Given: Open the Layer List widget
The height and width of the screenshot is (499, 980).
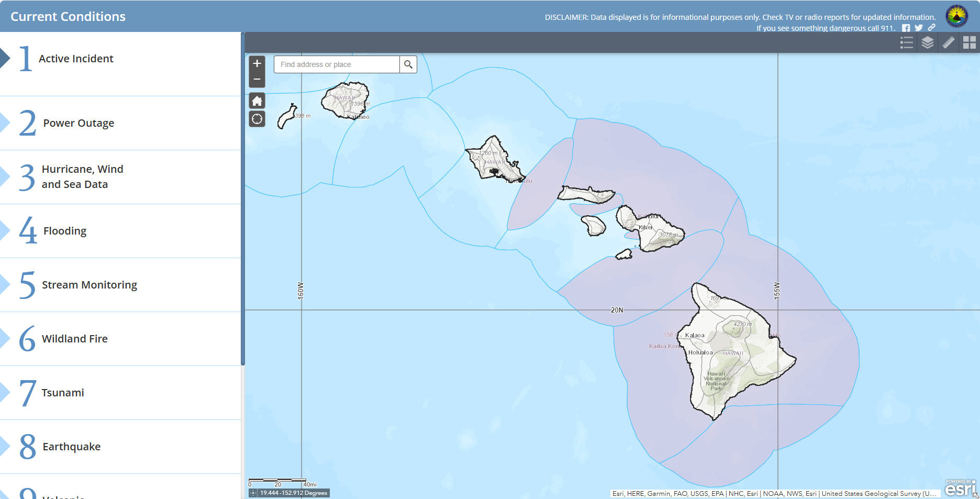Looking at the screenshot, I should (x=928, y=43).
